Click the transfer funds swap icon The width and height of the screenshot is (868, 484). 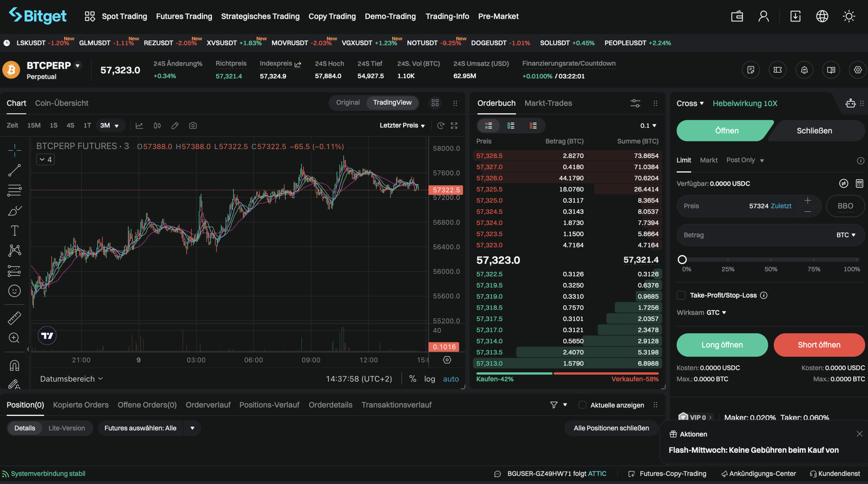point(843,183)
